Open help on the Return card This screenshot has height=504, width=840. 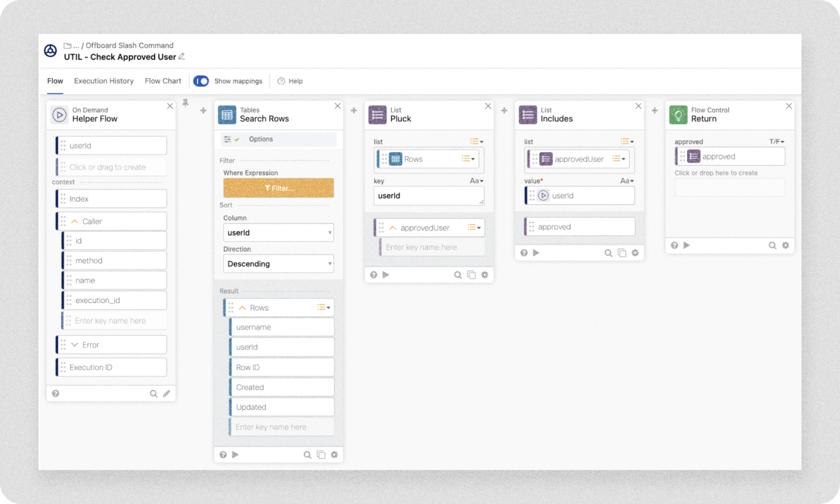click(674, 245)
